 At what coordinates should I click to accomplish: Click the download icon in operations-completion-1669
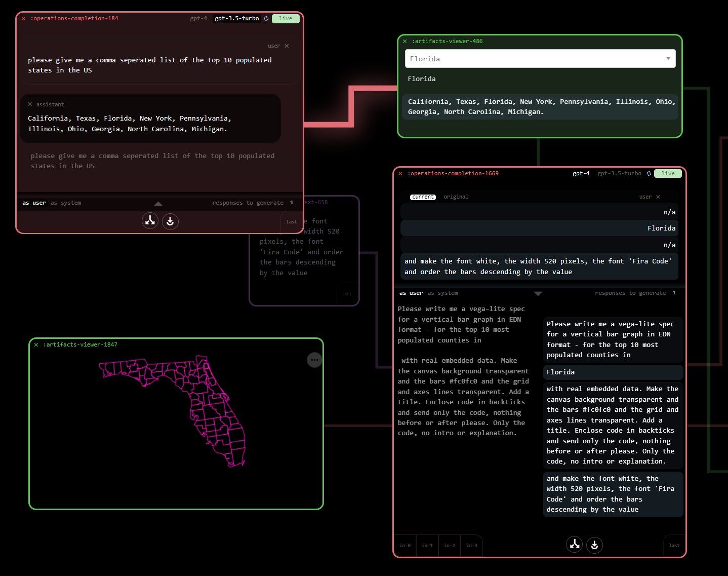[x=594, y=545]
